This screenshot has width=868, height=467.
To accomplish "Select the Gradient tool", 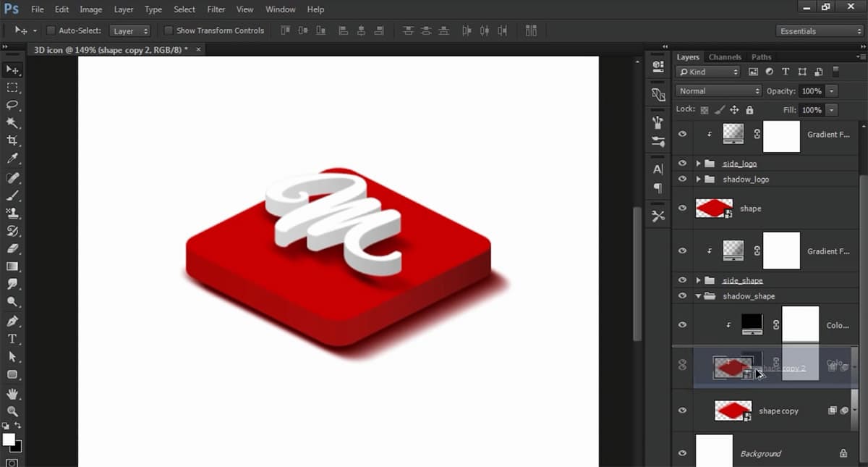I will pos(12,266).
